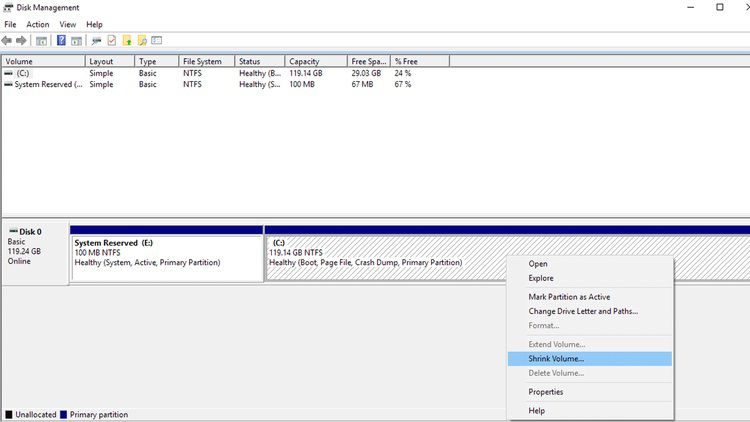750x422 pixels.
Task: Select the System Reserved (E:) partition block
Action: pos(166,258)
